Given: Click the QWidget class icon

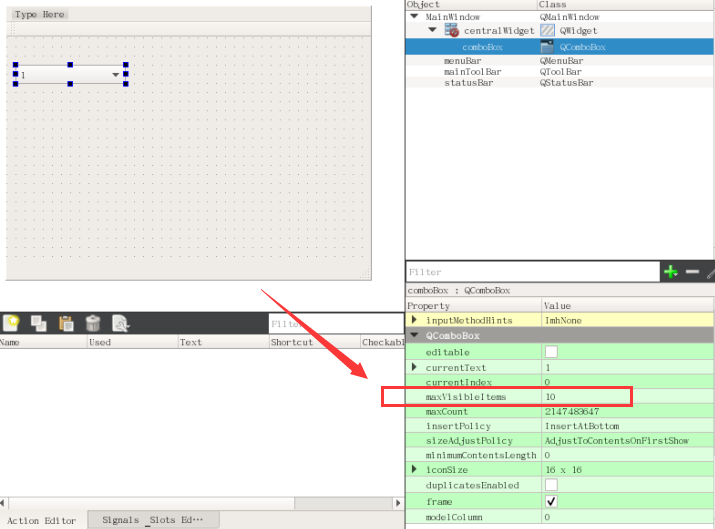Looking at the screenshot, I should tap(547, 31).
